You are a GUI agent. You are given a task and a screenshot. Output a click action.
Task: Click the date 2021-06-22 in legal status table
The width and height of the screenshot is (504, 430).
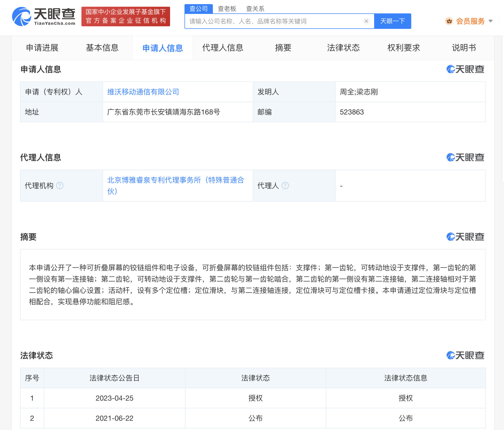point(114,418)
